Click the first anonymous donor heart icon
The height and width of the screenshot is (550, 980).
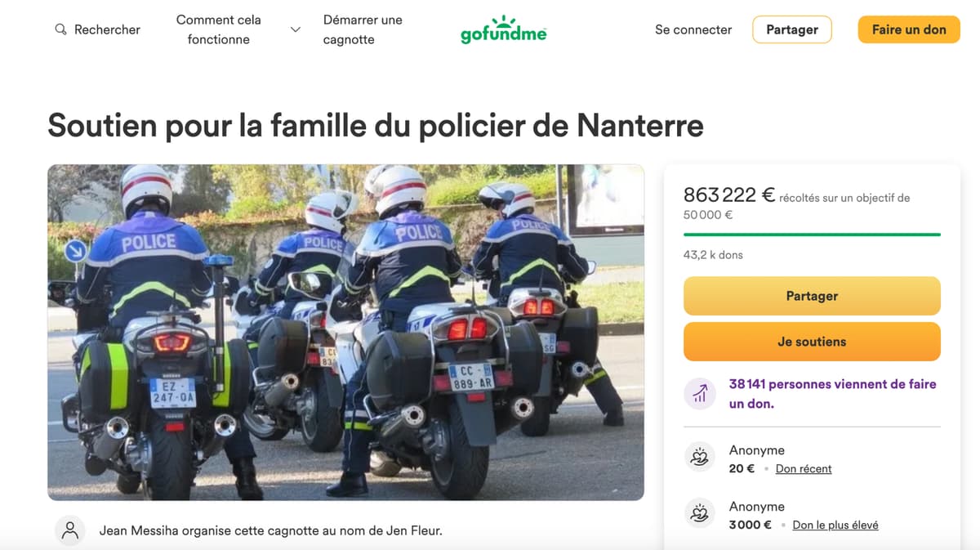pos(699,458)
